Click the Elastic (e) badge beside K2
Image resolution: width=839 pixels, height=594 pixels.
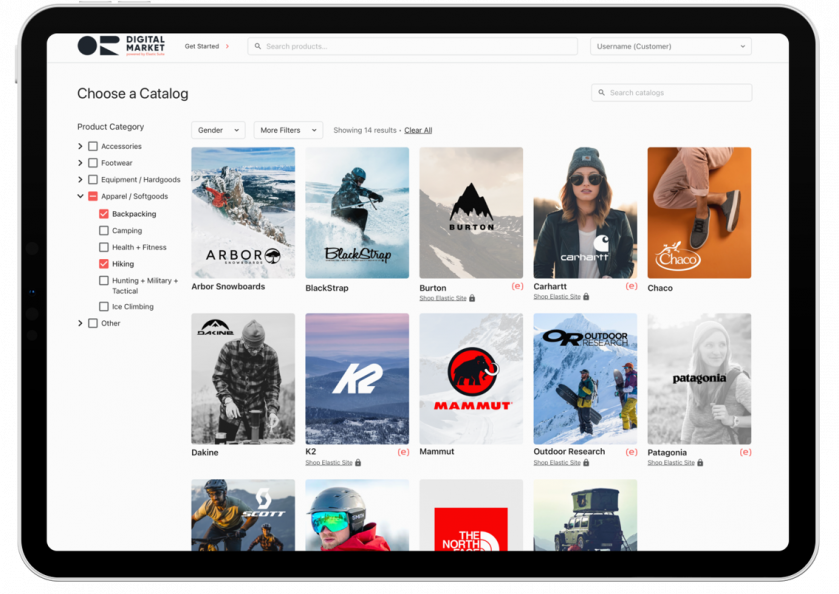point(403,452)
